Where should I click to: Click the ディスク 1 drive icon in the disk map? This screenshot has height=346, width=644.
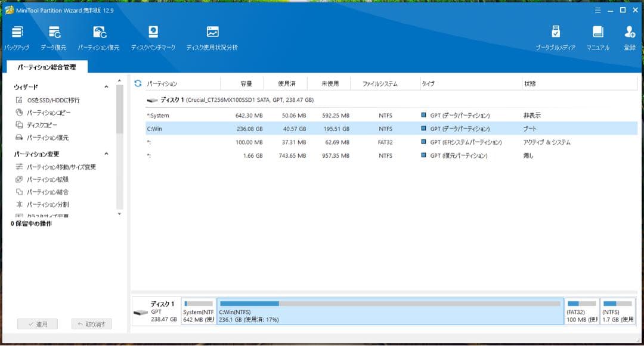(141, 313)
